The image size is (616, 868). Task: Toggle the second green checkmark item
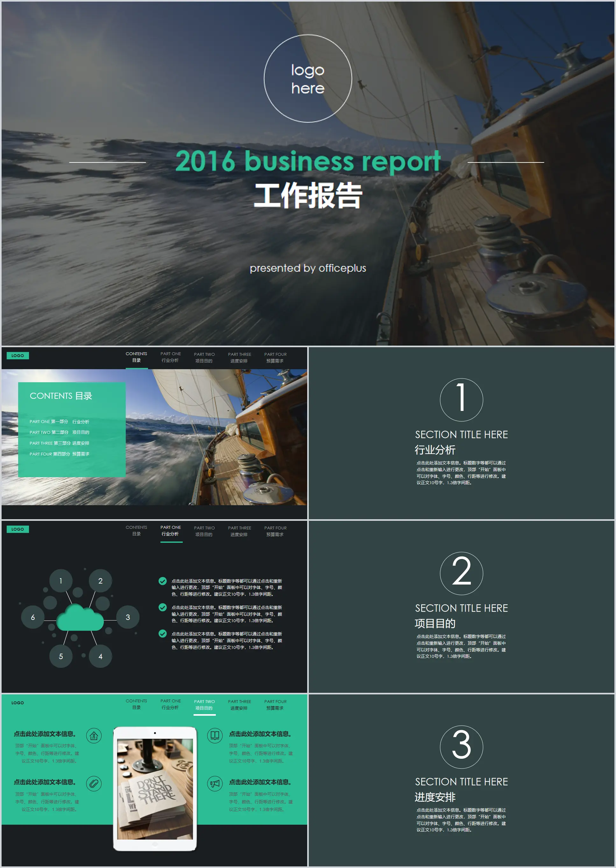[x=163, y=606]
